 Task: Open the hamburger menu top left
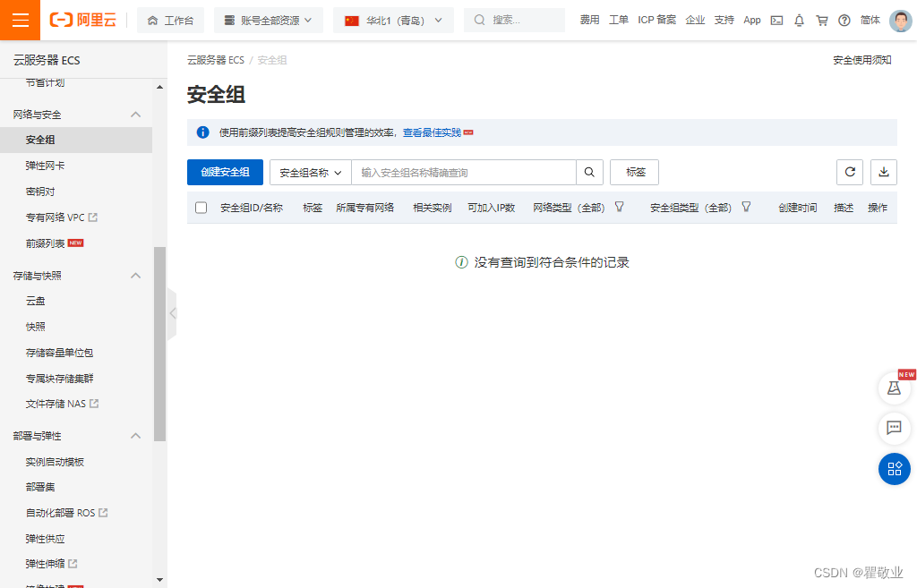[19, 20]
